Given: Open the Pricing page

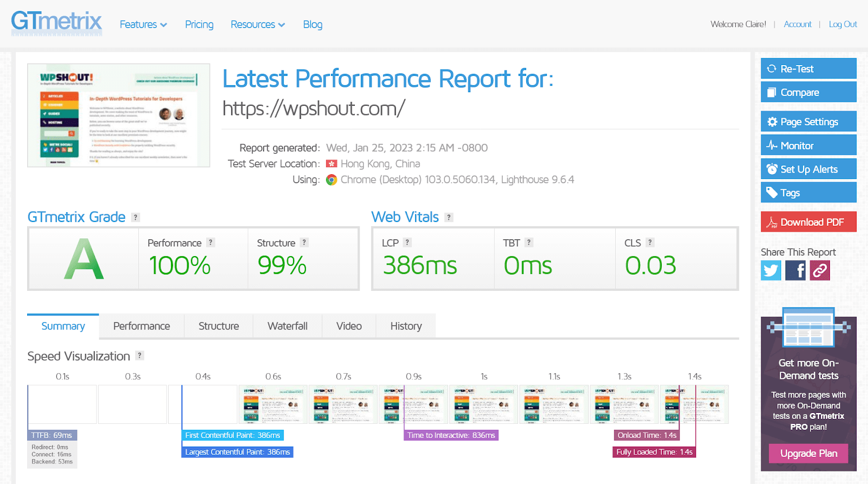Looking at the screenshot, I should (x=199, y=24).
